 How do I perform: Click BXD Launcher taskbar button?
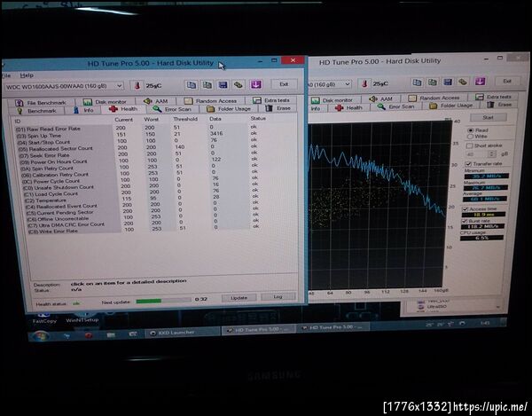pos(183,333)
